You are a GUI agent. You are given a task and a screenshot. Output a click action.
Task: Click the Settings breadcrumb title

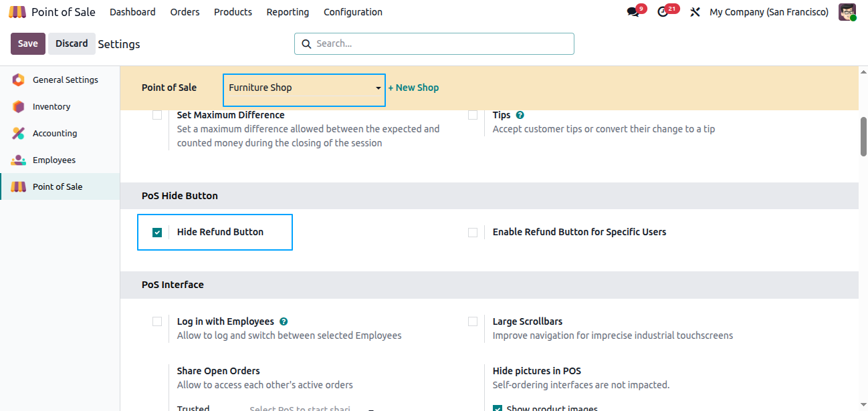pos(119,44)
